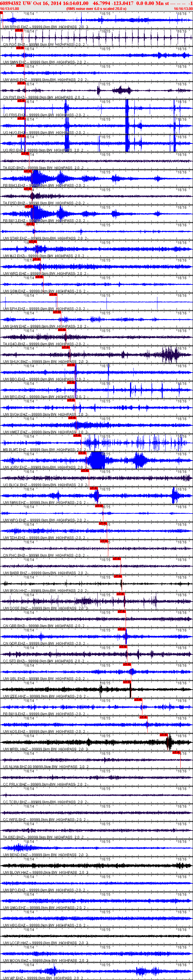Screen dimensions: 193x980
Task: Select the UW.GBL.EHZ station label
Action: point(15,679)
